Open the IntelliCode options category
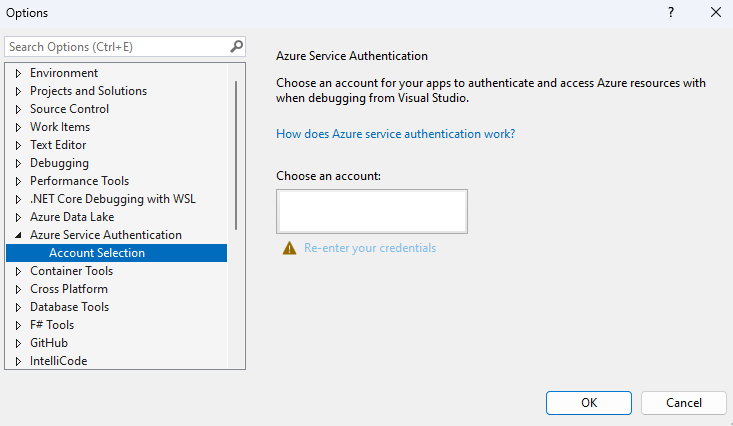This screenshot has height=426, width=733. 58,361
